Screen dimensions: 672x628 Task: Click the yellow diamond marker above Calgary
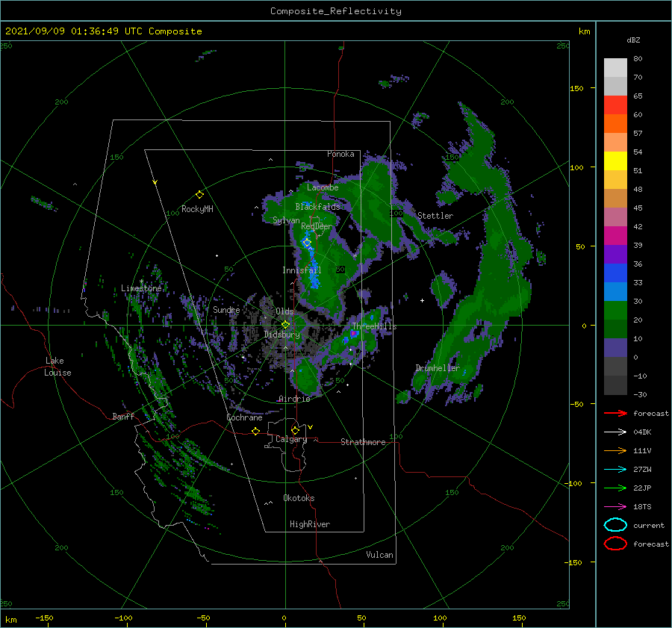click(295, 430)
